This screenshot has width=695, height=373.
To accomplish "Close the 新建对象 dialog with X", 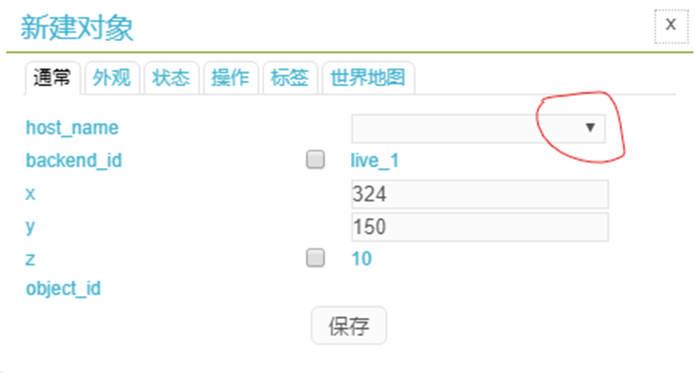I will point(671,25).
